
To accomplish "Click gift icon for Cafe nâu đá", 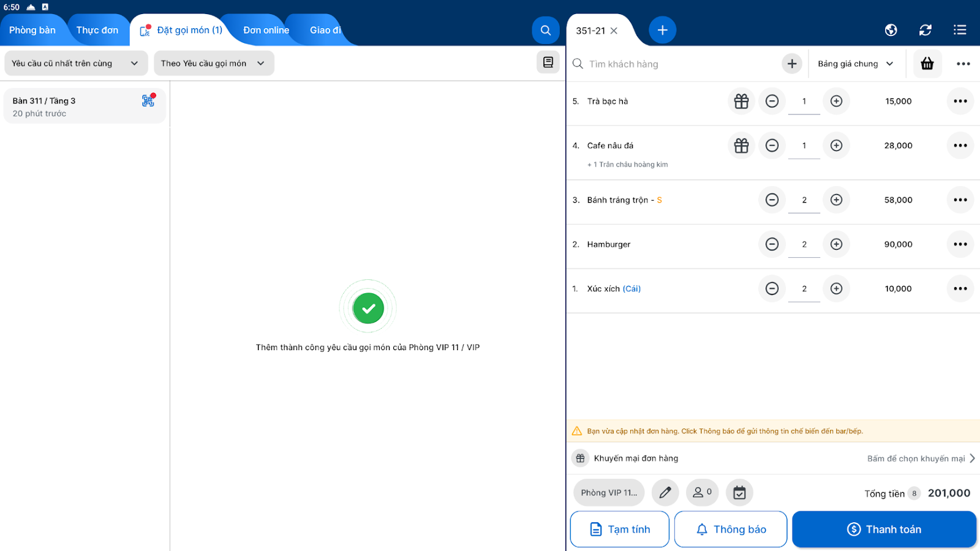I will point(741,146).
